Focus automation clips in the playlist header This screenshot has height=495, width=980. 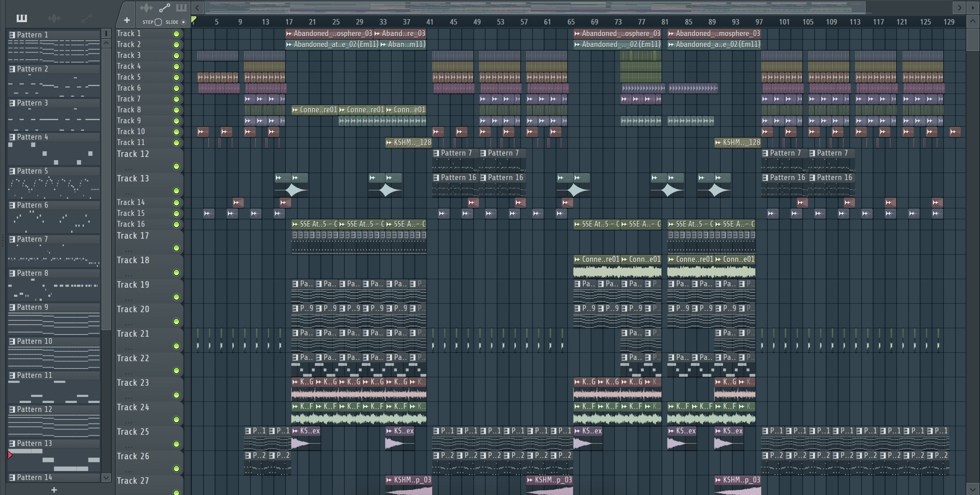click(164, 7)
